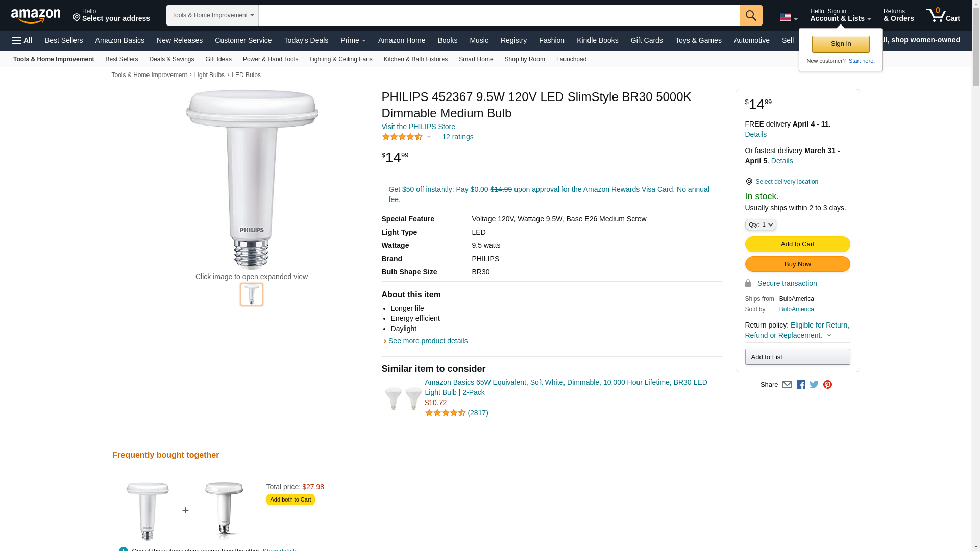980x551 pixels.
Task: Go to the Amazon logo home
Action: click(36, 16)
